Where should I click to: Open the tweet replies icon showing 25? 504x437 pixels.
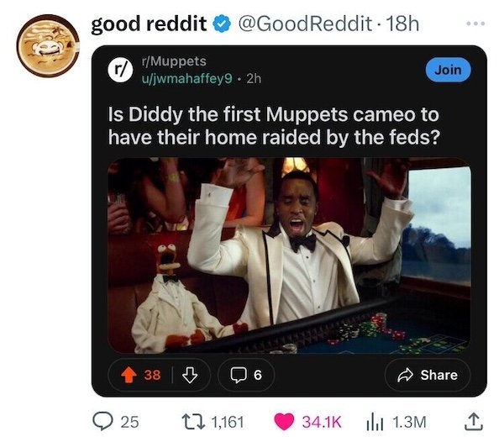pos(102,422)
